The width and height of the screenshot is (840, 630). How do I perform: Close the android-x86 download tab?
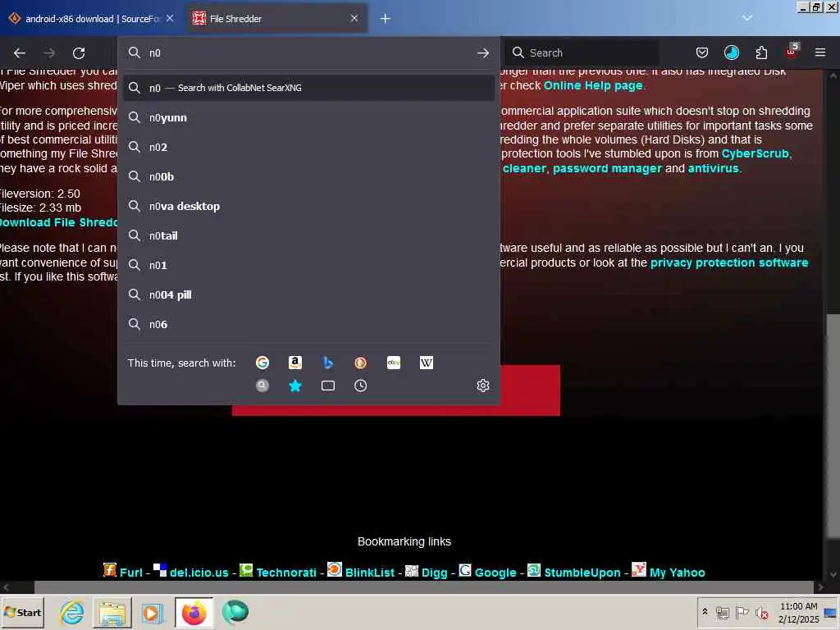tap(170, 18)
